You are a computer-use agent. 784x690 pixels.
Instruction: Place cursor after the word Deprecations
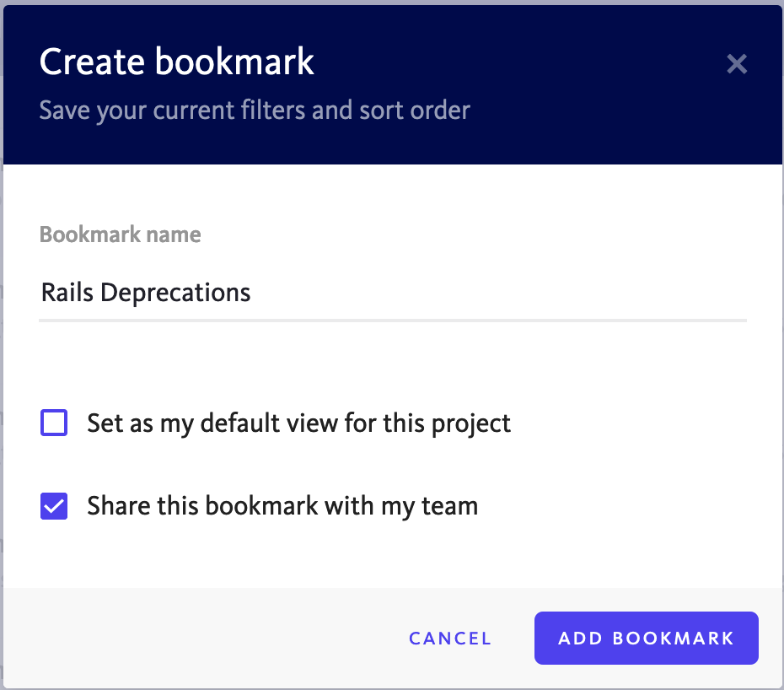point(251,293)
